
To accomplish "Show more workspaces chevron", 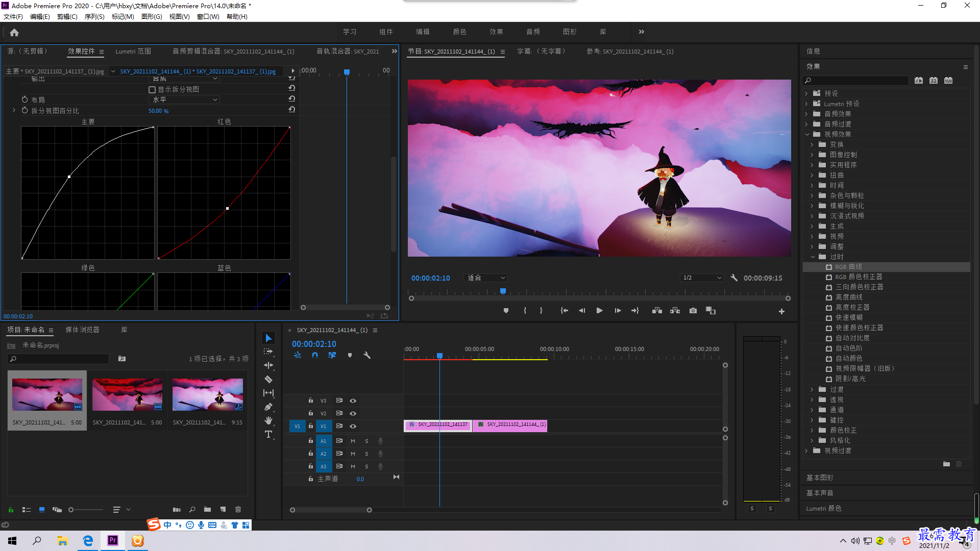I will (642, 32).
